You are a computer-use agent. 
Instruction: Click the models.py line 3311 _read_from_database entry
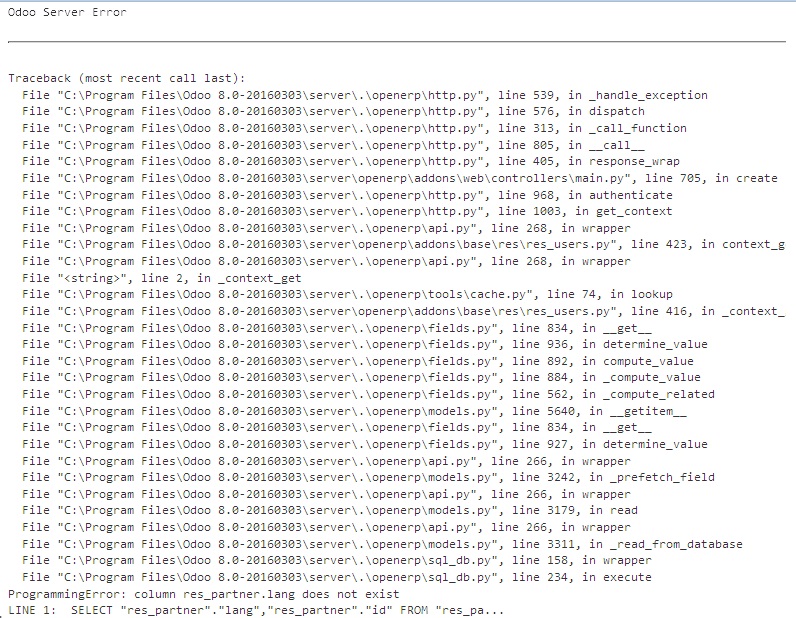point(382,544)
